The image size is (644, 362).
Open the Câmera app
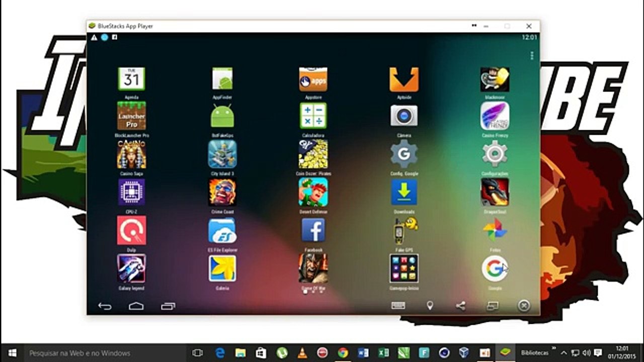[404, 116]
